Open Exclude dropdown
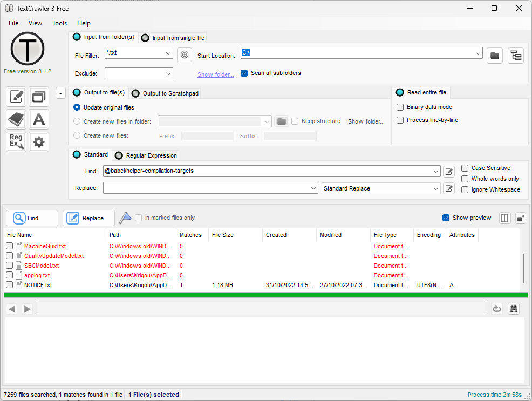 pos(168,73)
